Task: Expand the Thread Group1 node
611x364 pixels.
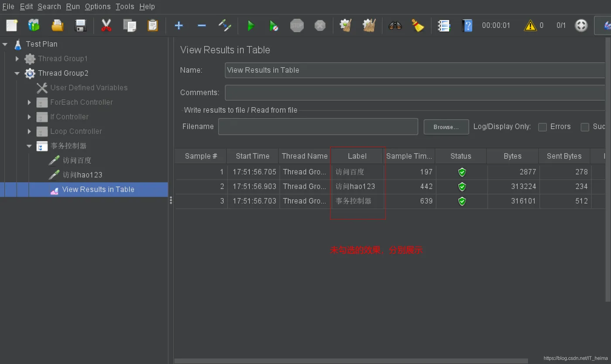Action: pos(17,58)
